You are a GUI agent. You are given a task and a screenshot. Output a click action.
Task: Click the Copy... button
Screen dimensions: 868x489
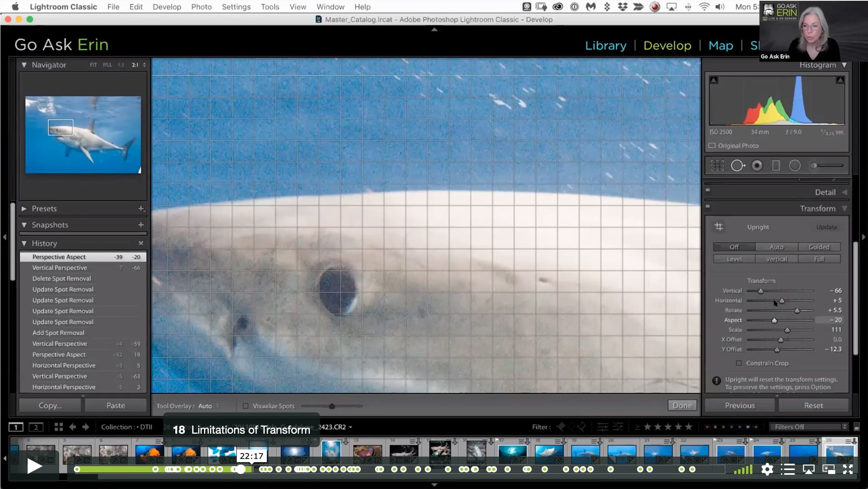coord(50,405)
